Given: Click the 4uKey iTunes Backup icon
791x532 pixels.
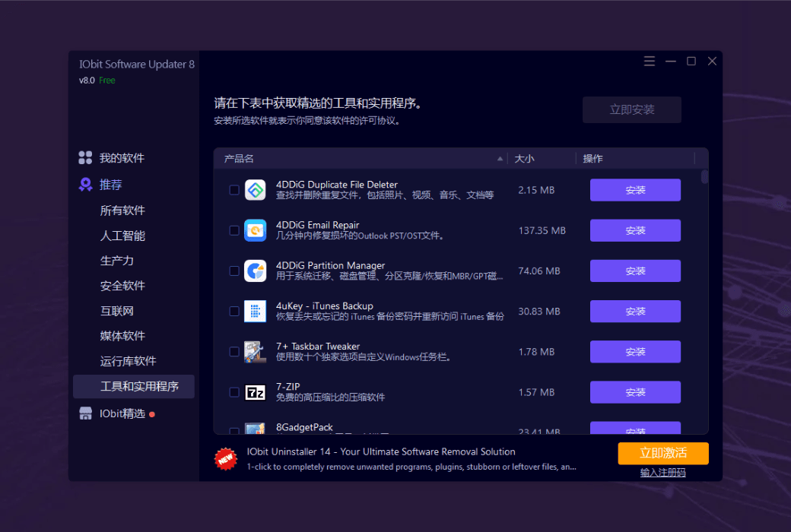Looking at the screenshot, I should [256, 311].
